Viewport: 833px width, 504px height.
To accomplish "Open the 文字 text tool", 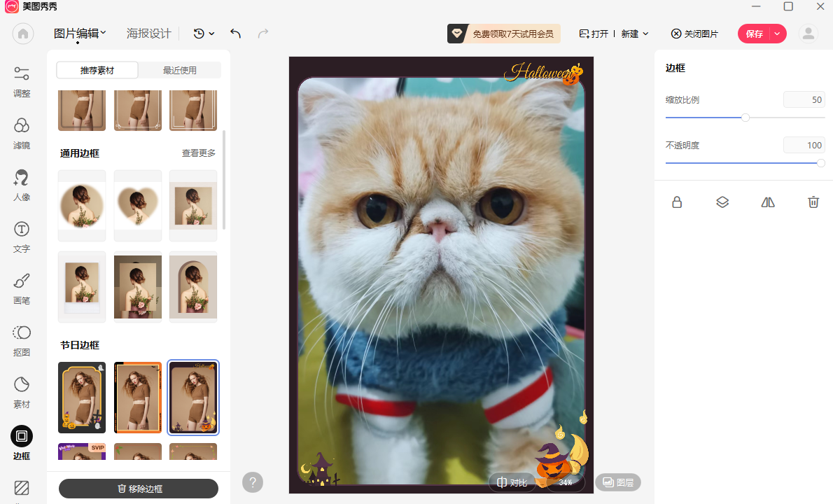I will pyautogui.click(x=22, y=237).
